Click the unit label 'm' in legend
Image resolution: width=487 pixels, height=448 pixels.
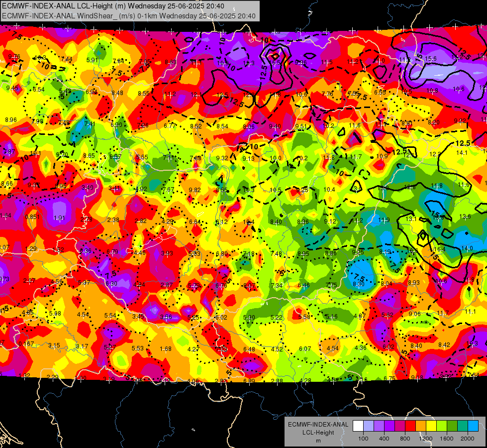(318, 441)
